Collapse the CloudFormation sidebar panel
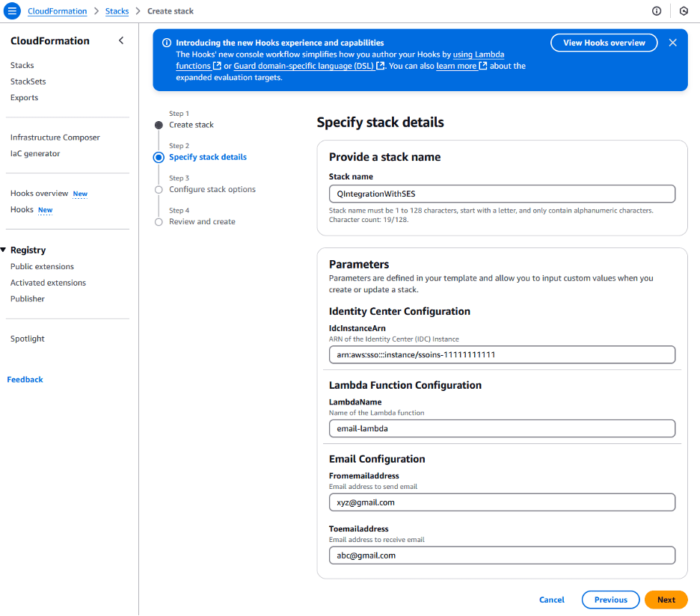This screenshot has height=616, width=700. pos(121,40)
